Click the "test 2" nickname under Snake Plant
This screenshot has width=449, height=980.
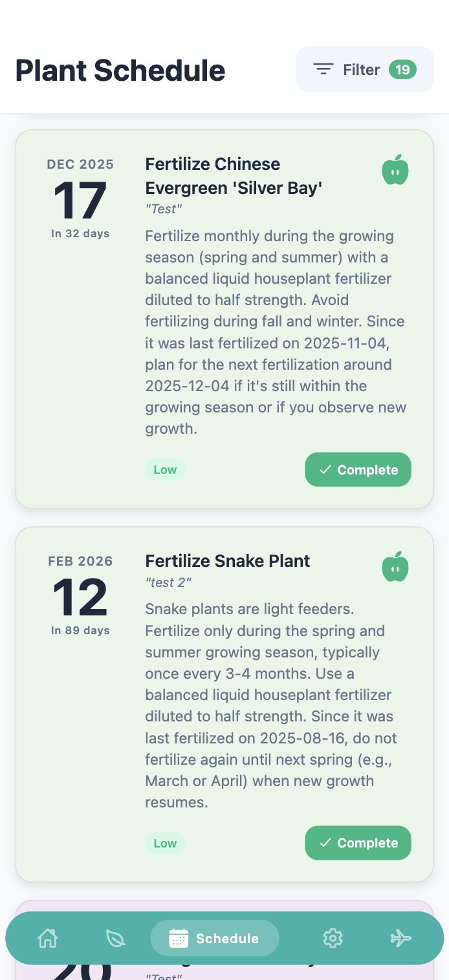[168, 582]
